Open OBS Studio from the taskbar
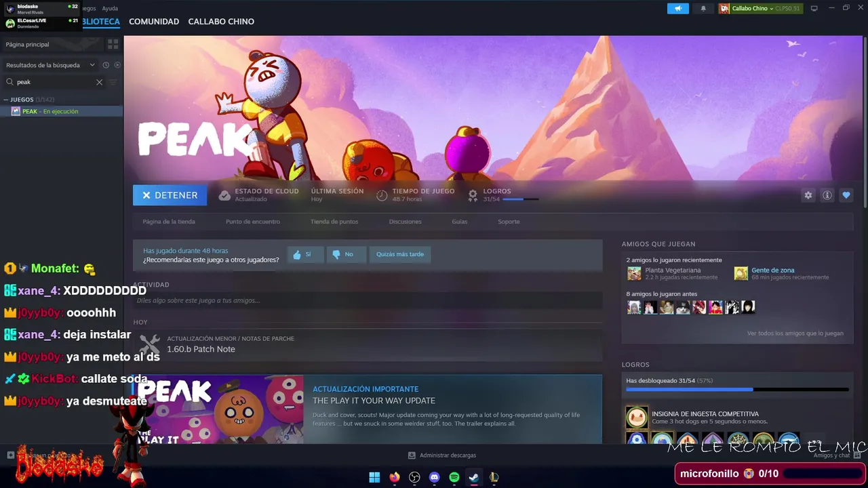The height and width of the screenshot is (488, 868). click(x=414, y=477)
